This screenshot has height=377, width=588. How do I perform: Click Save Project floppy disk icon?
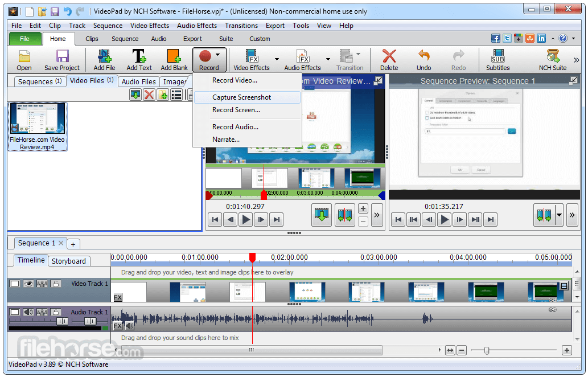click(62, 56)
